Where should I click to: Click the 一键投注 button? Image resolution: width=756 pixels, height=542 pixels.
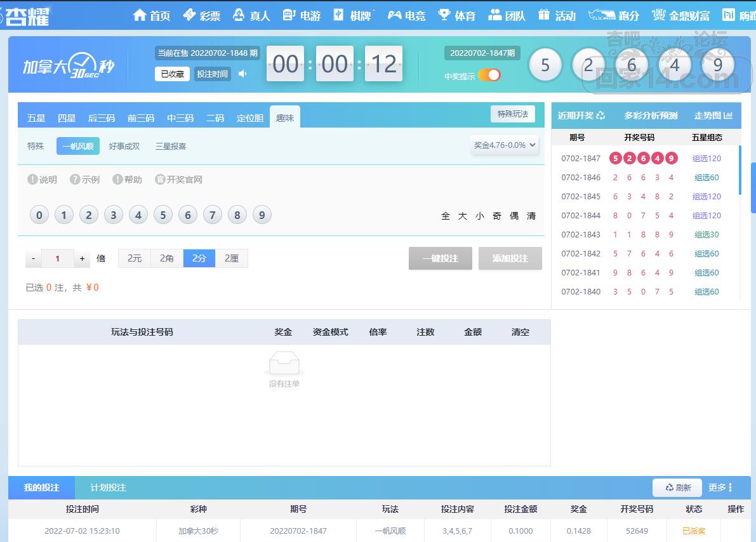440,258
